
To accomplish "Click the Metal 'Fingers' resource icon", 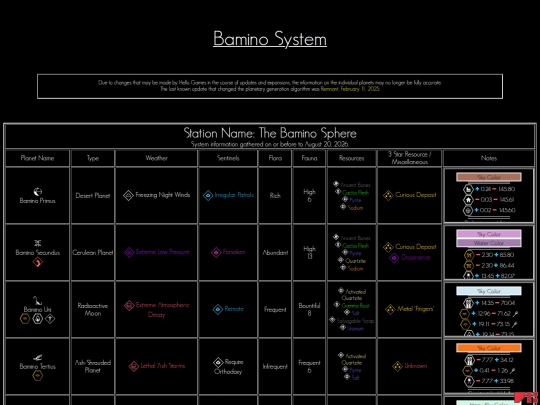I will pos(390,309).
